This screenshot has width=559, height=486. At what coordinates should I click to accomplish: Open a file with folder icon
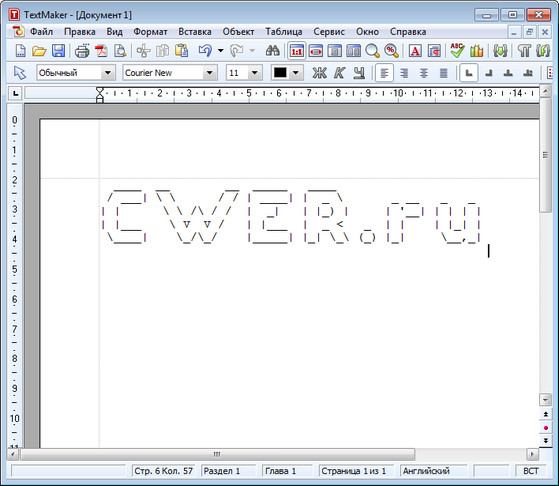point(39,51)
